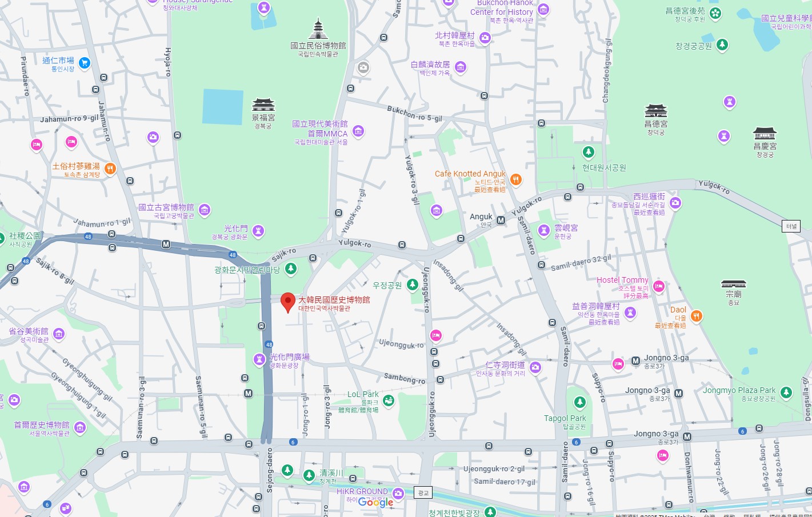The width and height of the screenshot is (812, 517).
Task: Select the HiKR GROUND camera icon
Action: point(398,493)
